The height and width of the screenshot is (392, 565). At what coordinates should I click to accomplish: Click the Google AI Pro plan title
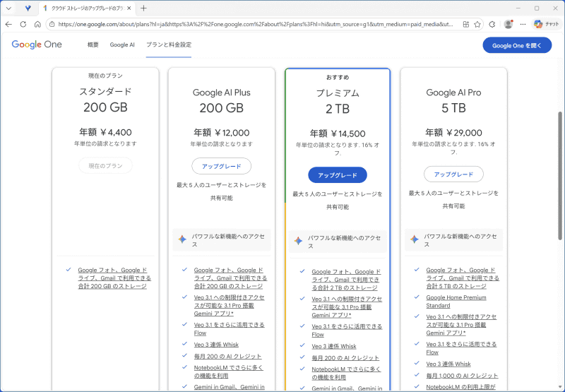[453, 93]
